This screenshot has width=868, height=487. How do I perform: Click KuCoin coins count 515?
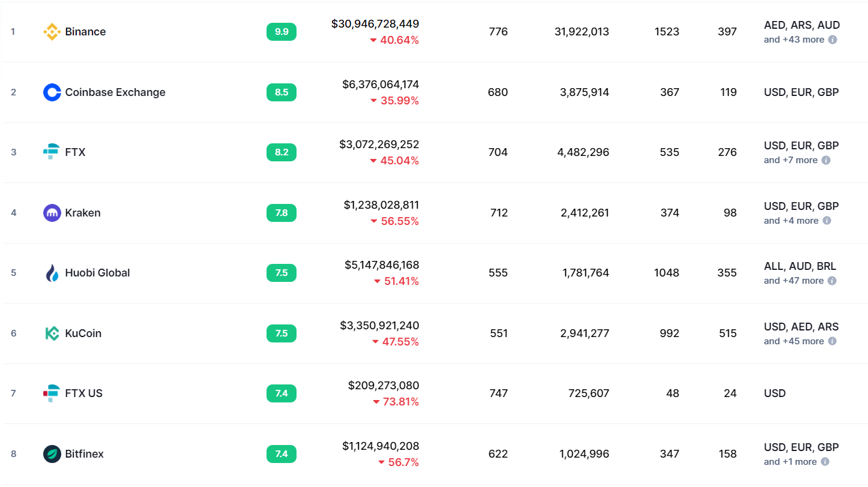pos(728,333)
